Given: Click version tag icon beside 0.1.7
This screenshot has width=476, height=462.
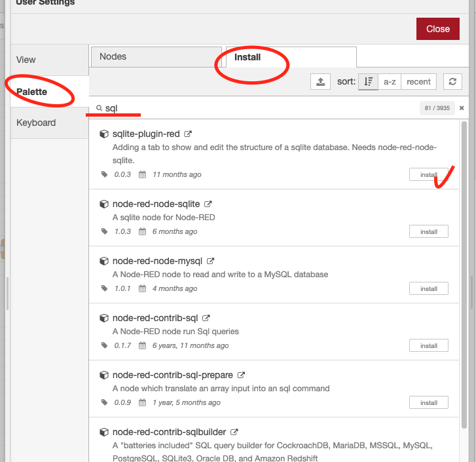Looking at the screenshot, I should (104, 345).
